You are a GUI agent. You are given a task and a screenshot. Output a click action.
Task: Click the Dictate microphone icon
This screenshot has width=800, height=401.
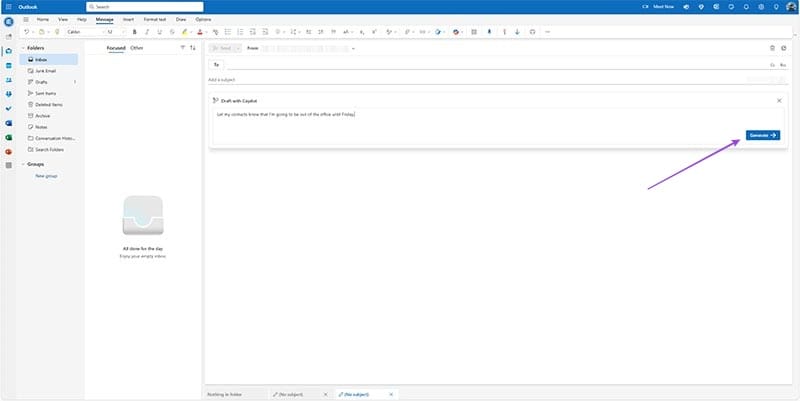point(489,32)
